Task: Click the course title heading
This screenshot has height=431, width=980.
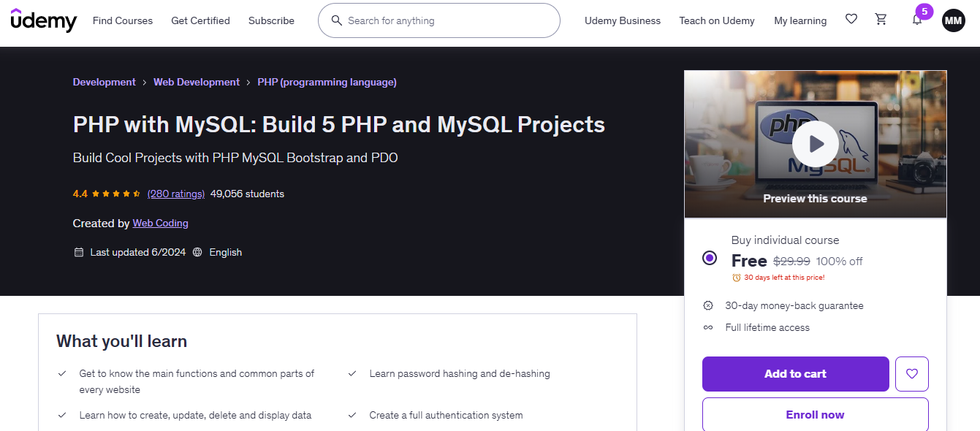Action: 339,125
